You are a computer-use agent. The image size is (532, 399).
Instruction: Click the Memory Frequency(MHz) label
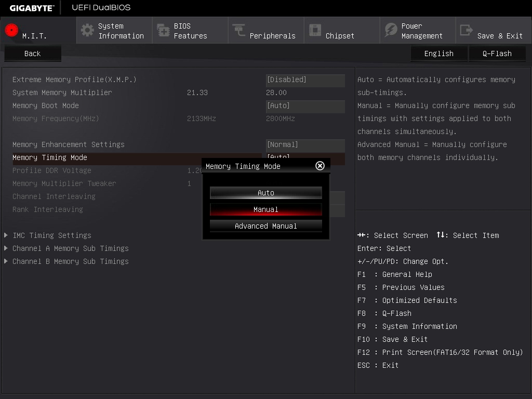pyautogui.click(x=56, y=119)
